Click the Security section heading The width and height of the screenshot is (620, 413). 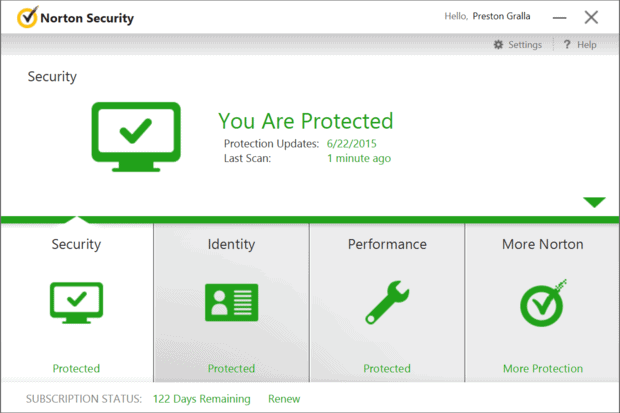(x=52, y=76)
